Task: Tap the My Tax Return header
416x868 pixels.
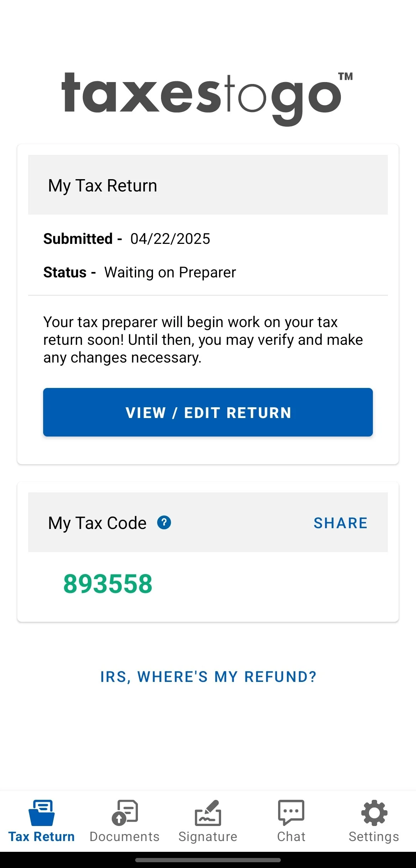Action: (x=102, y=185)
